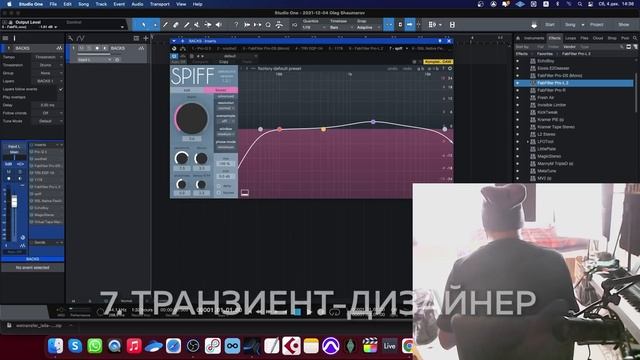Select the delta radio option in SPIFF
The width and height of the screenshot is (640, 360).
[x=219, y=186]
